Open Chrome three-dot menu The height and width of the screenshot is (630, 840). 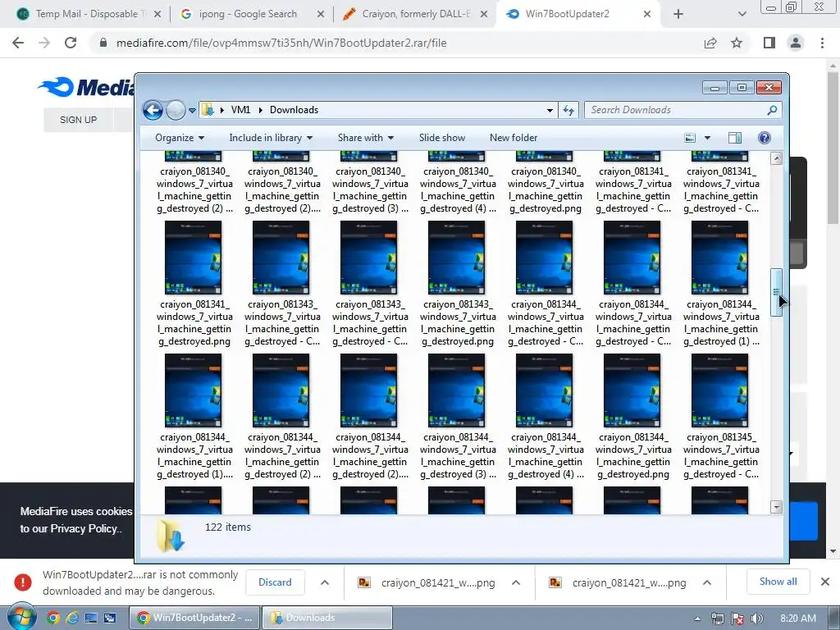click(822, 43)
